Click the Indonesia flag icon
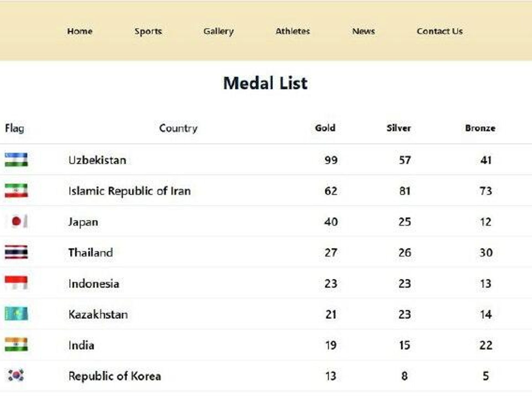 (x=16, y=283)
